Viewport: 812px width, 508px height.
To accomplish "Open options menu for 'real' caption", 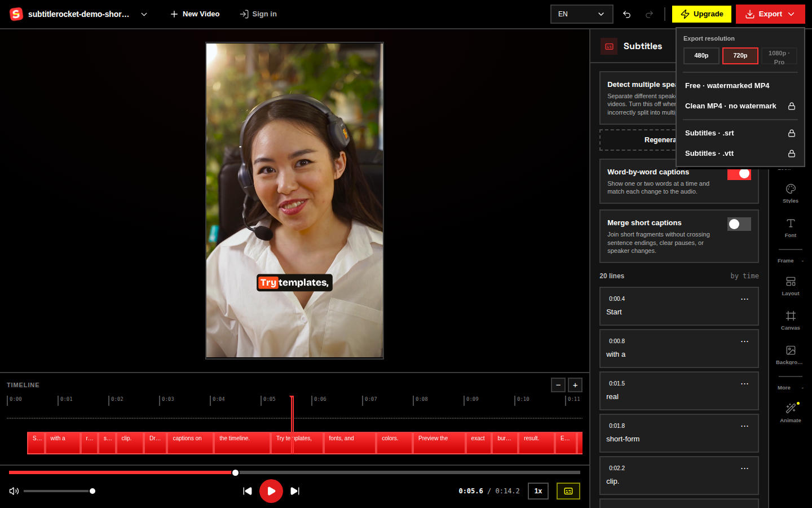I will (x=744, y=384).
